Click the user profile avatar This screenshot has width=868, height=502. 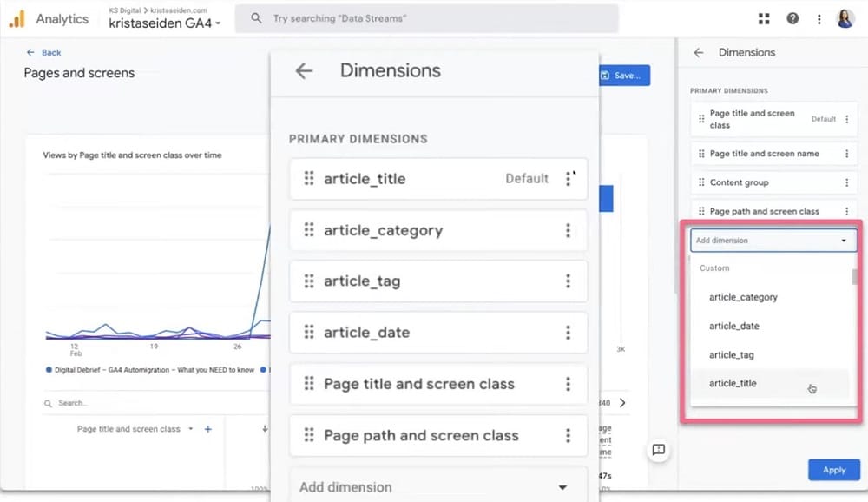pyautogui.click(x=845, y=19)
